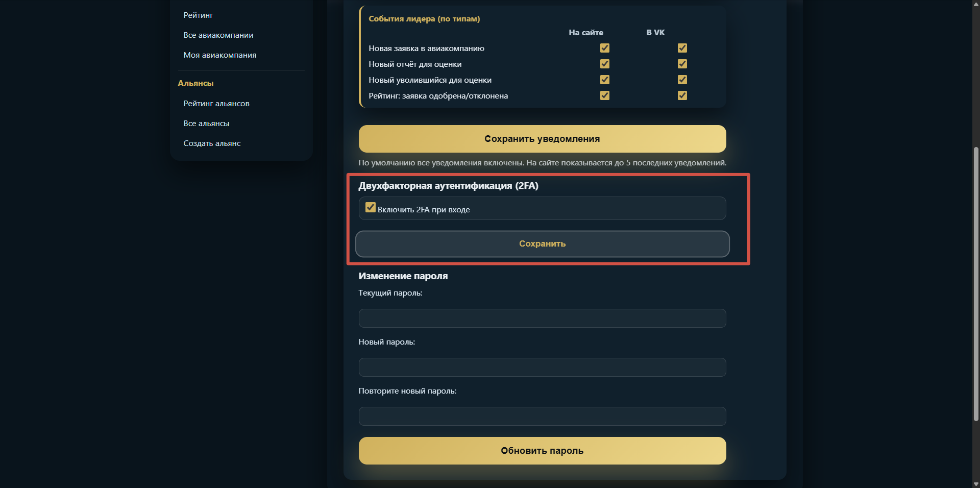The width and height of the screenshot is (980, 488).
Task: Disable VK alerts for 'Новый отчёт для оценки'
Action: pyautogui.click(x=682, y=64)
